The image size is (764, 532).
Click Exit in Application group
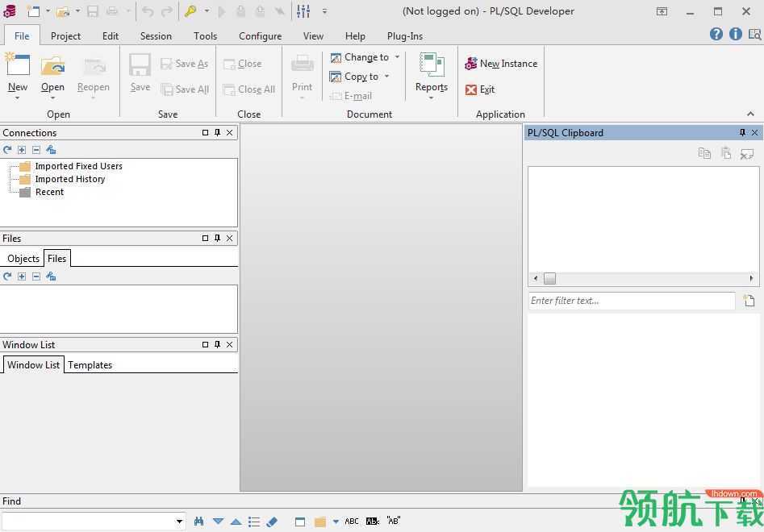click(x=480, y=89)
